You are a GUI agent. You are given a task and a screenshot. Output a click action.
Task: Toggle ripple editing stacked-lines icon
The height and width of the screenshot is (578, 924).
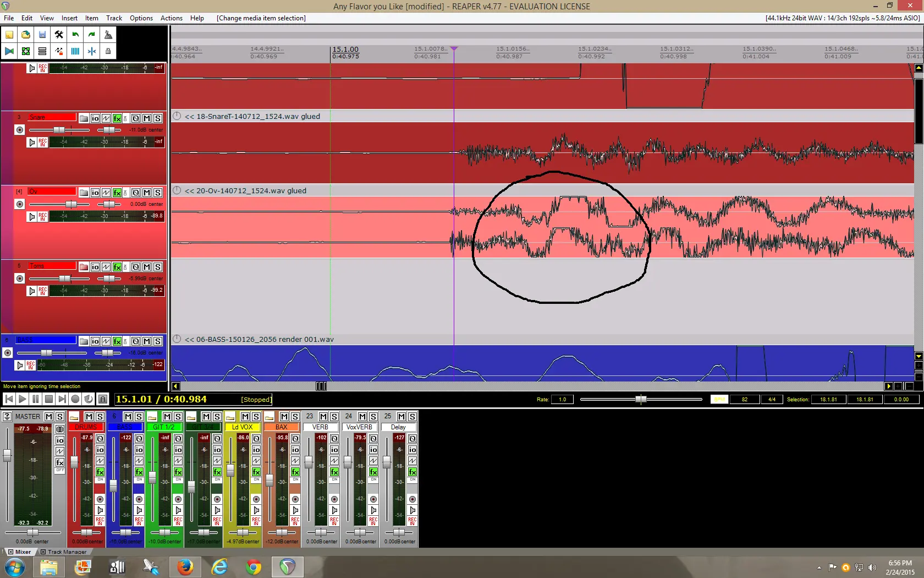tap(42, 51)
